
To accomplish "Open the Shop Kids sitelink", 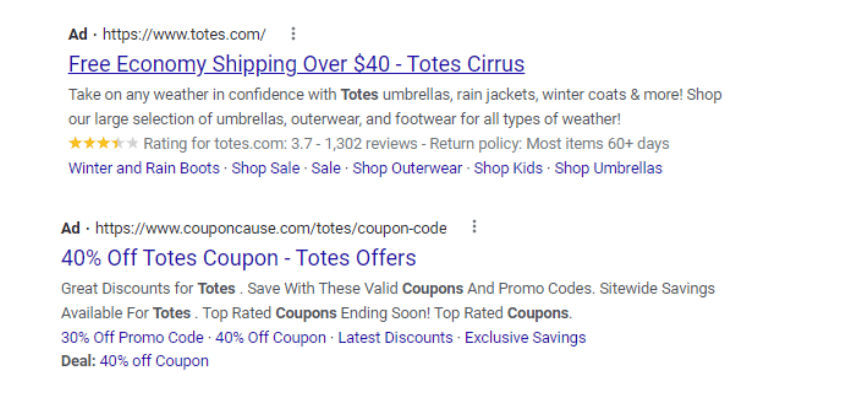I will click(508, 168).
